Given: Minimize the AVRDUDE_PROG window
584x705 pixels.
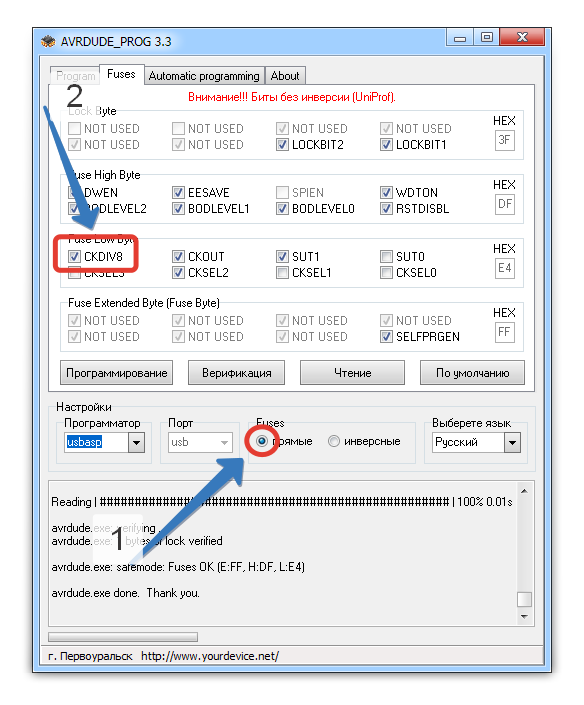Looking at the screenshot, I should (x=459, y=38).
